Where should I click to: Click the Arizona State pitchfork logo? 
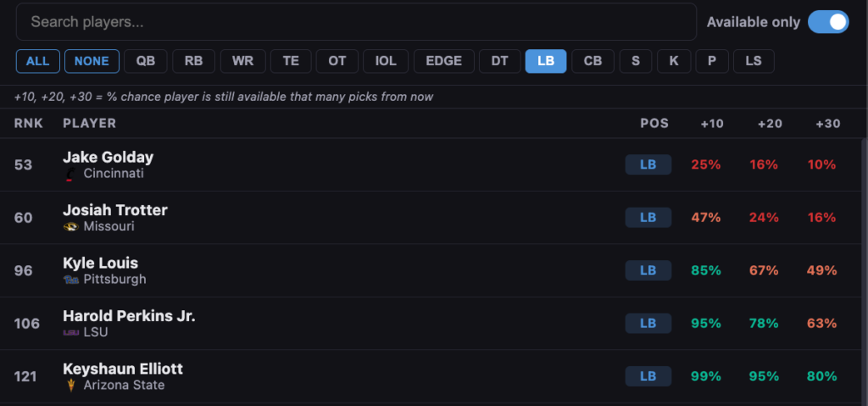[71, 386]
